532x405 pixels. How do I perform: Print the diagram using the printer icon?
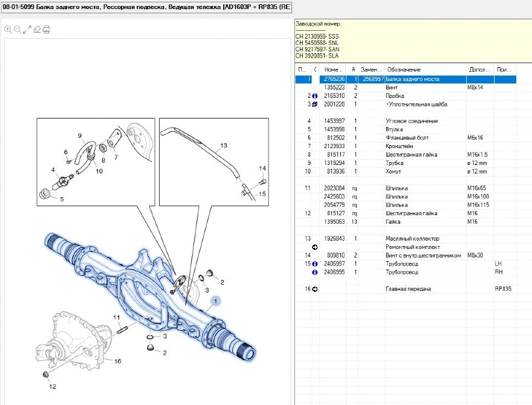[47, 29]
